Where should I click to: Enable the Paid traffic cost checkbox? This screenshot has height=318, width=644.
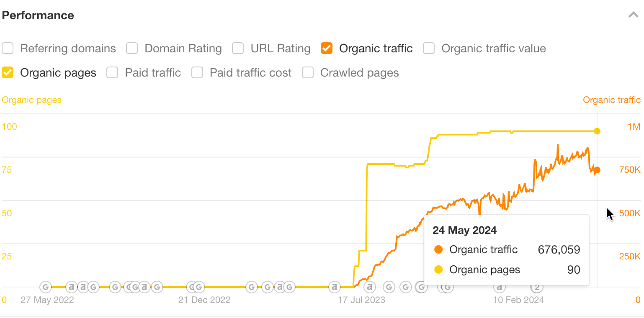[197, 72]
